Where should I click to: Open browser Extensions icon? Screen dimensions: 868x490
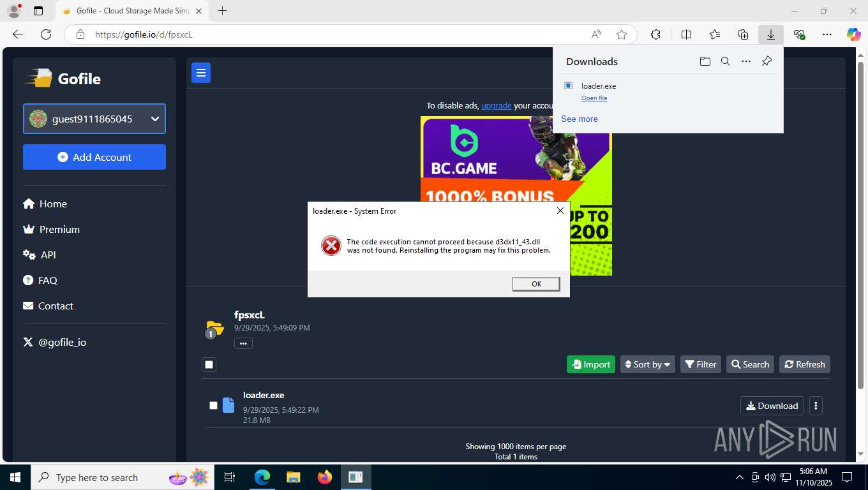point(655,34)
